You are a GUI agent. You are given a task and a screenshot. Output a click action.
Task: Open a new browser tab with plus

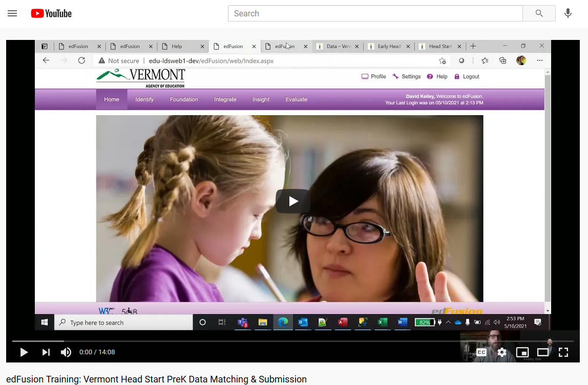click(x=473, y=46)
